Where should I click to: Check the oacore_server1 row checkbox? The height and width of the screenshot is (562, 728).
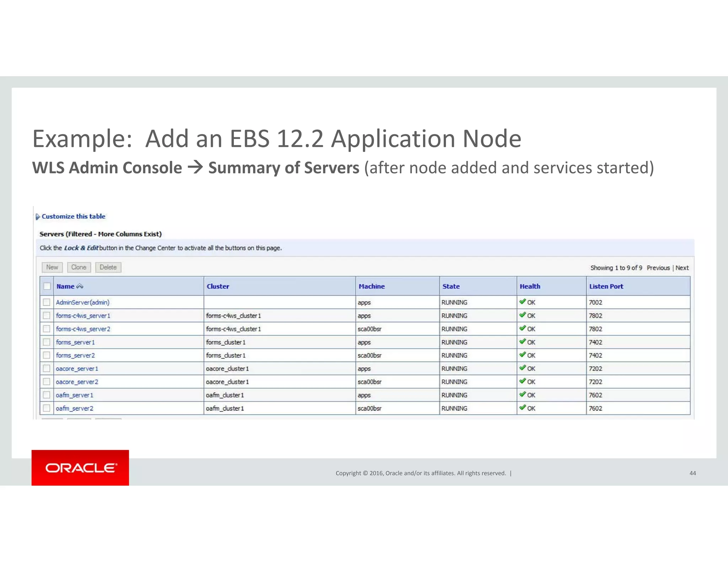47,368
